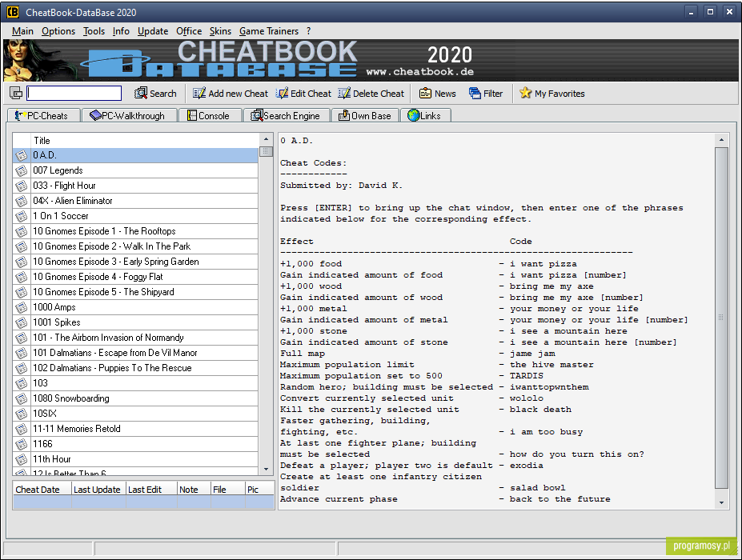Click the icon beside 1166
742x560 pixels.
22,444
